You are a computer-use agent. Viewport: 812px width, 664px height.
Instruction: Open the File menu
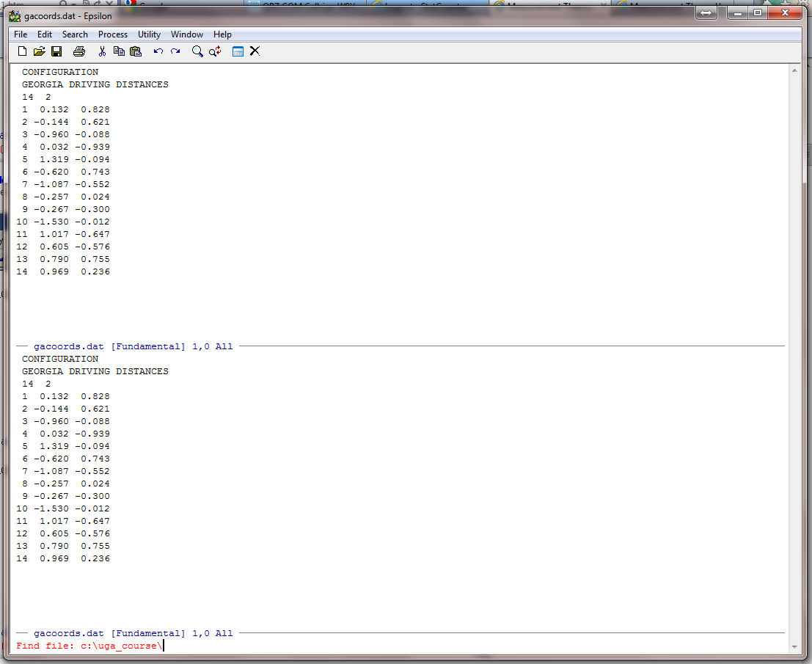(21, 34)
